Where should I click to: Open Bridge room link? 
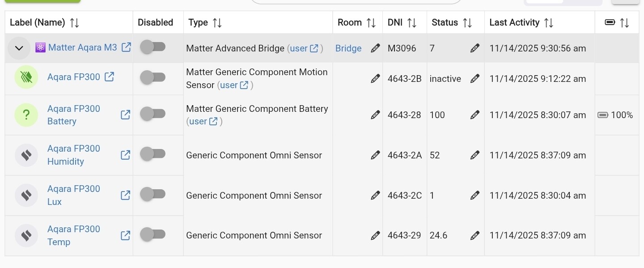(348, 48)
